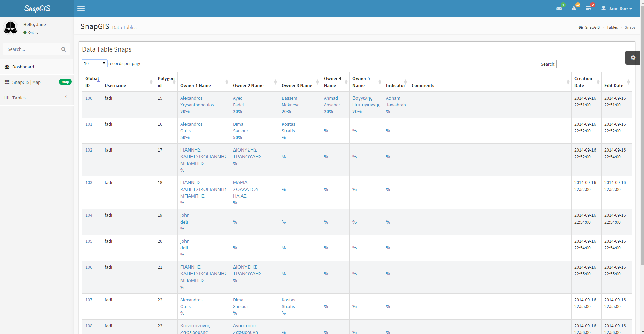Sort by Indicator column
644x334 pixels.
(396, 82)
